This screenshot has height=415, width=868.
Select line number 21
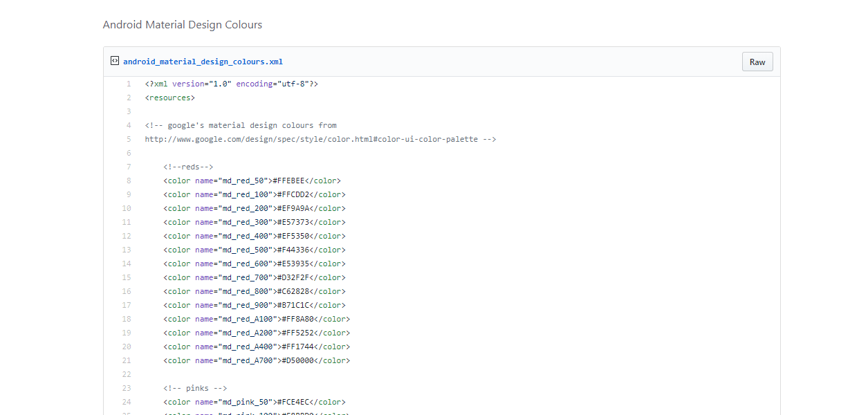pyautogui.click(x=127, y=360)
